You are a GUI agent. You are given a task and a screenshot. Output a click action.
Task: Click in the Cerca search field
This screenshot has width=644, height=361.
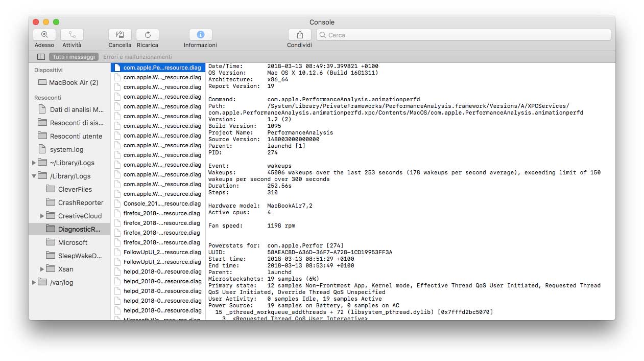[464, 35]
